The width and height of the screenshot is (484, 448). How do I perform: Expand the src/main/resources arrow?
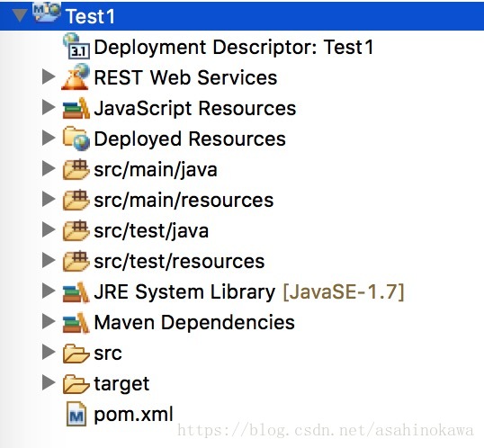click(49, 199)
